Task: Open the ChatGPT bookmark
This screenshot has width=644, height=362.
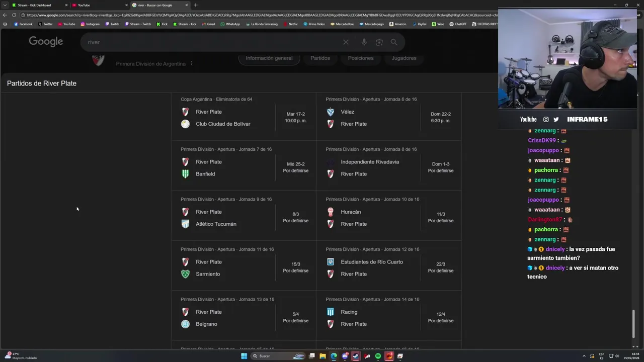Action: point(458,24)
